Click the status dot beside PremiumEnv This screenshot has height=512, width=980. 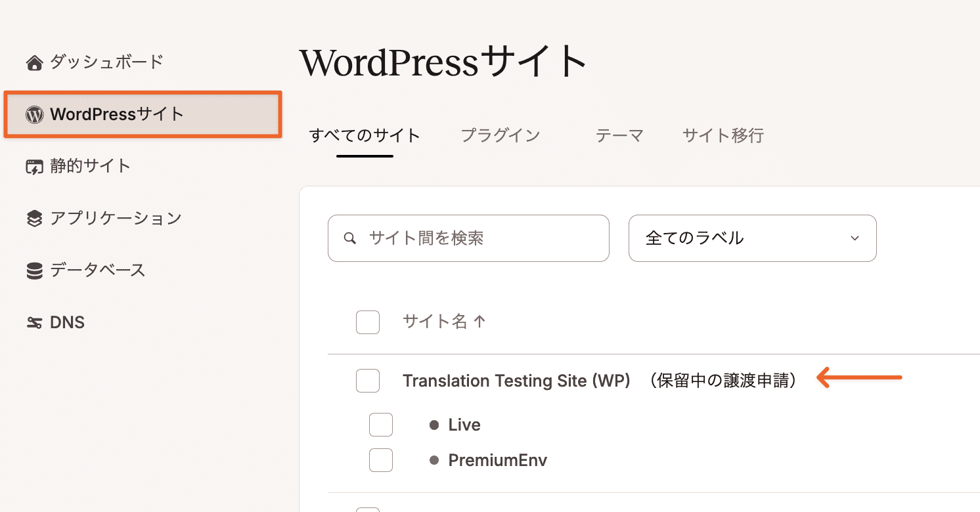click(434, 460)
